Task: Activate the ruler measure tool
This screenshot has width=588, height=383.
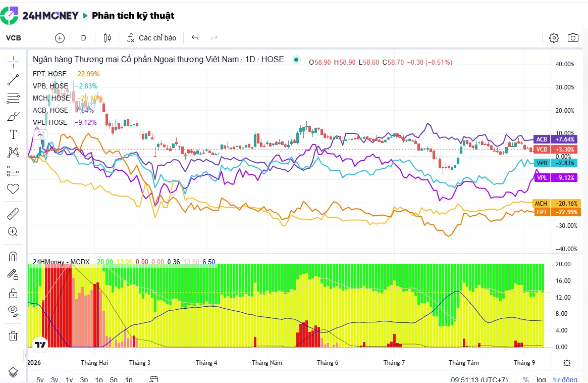Action: (x=13, y=214)
